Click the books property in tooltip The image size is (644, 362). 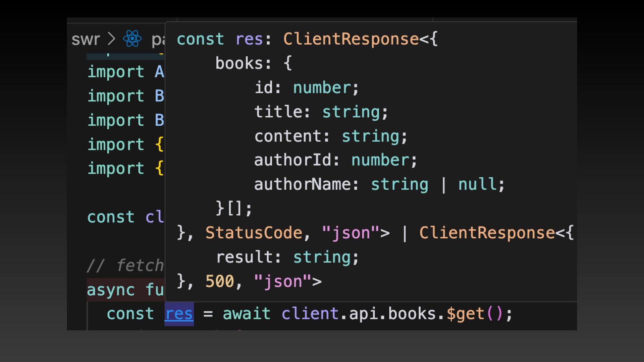pyautogui.click(x=239, y=63)
